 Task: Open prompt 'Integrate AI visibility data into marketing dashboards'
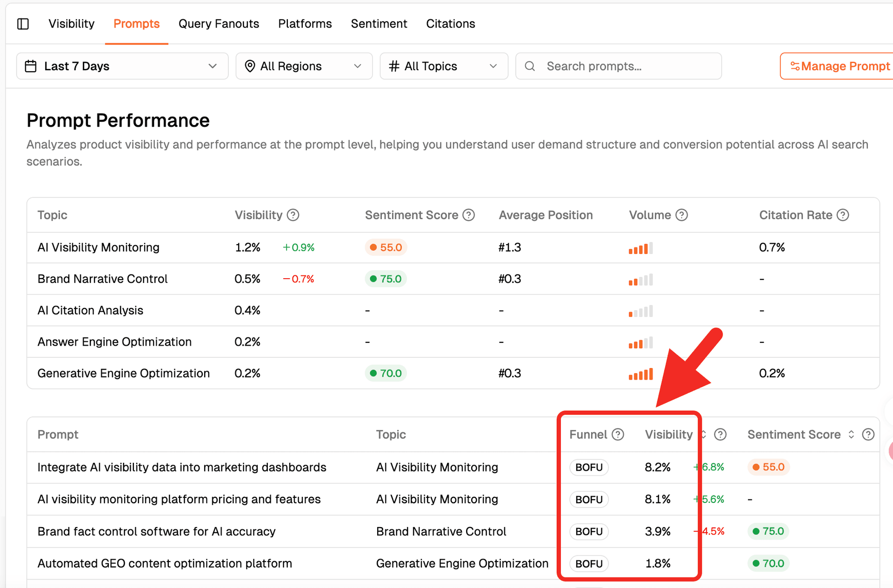coord(182,467)
